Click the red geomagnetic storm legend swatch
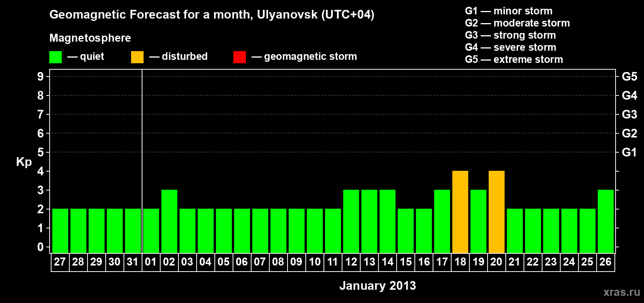This screenshot has height=303, width=644. tap(239, 57)
